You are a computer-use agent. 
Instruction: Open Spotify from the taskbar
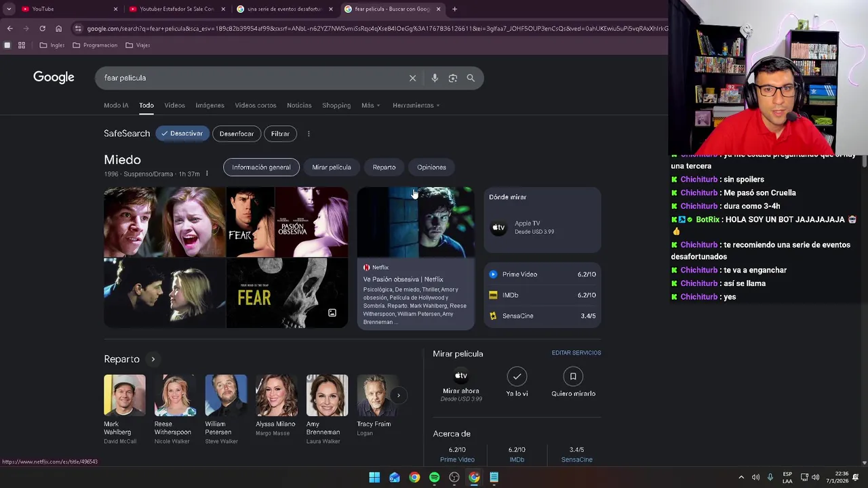pos(435,477)
